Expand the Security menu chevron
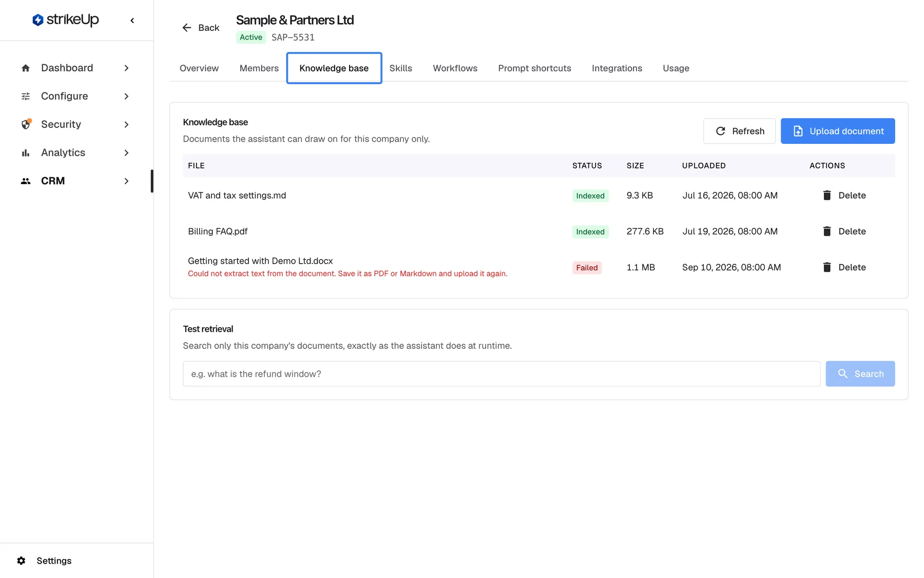The width and height of the screenshot is (924, 578). (x=126, y=124)
